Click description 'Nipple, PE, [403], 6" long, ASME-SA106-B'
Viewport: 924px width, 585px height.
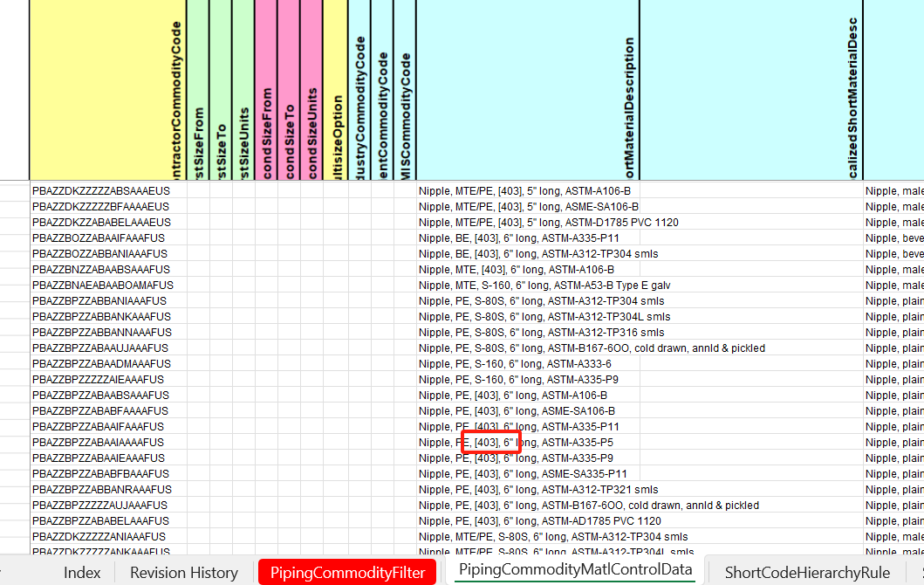tap(517, 411)
